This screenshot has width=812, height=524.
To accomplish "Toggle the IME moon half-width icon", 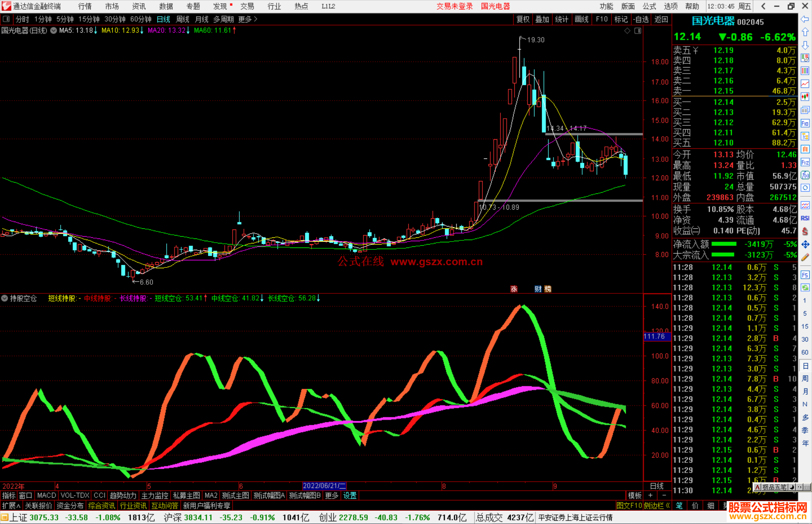I will pyautogui.click(x=792, y=487).
